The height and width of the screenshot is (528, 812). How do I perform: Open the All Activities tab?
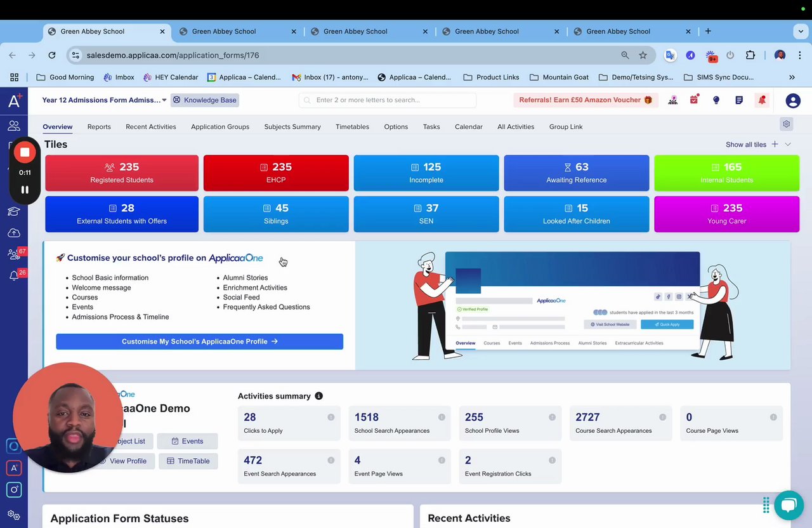tap(516, 126)
